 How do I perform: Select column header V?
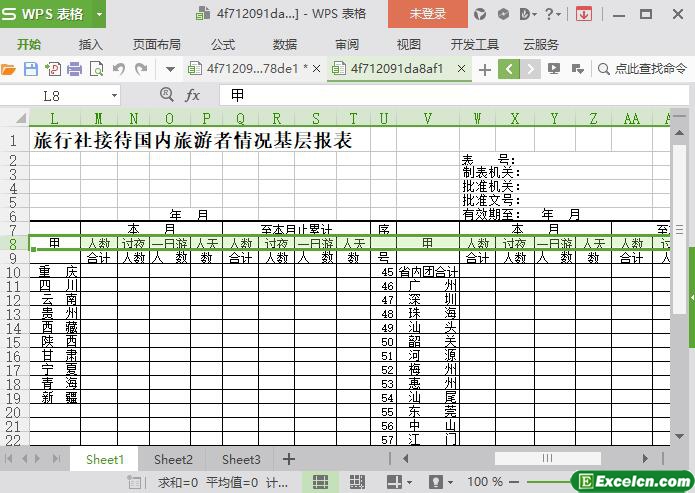(x=428, y=118)
